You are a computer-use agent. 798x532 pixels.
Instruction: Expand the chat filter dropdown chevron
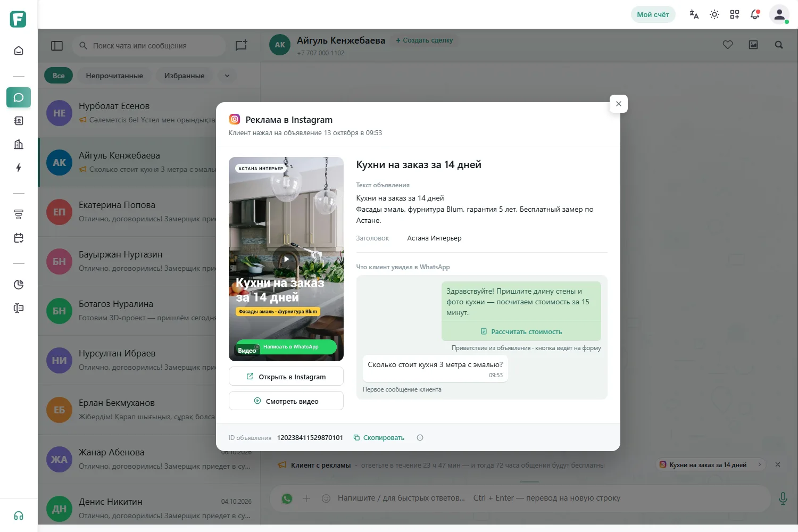227,76
